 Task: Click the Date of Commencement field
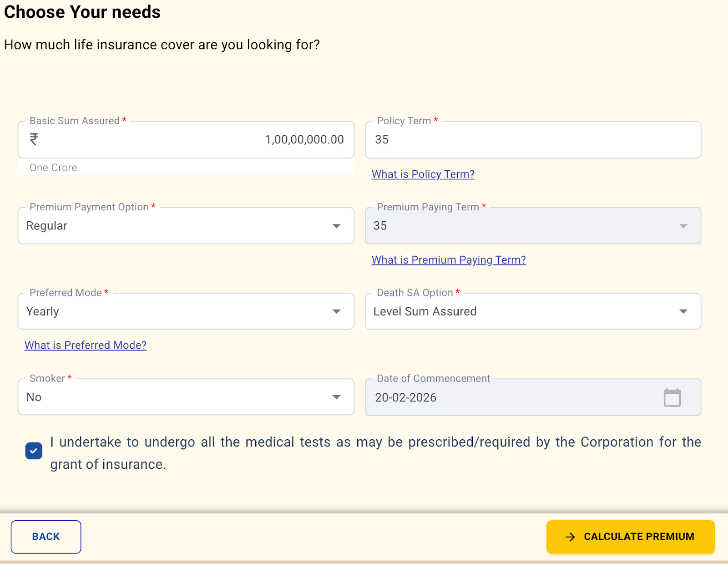(500, 397)
